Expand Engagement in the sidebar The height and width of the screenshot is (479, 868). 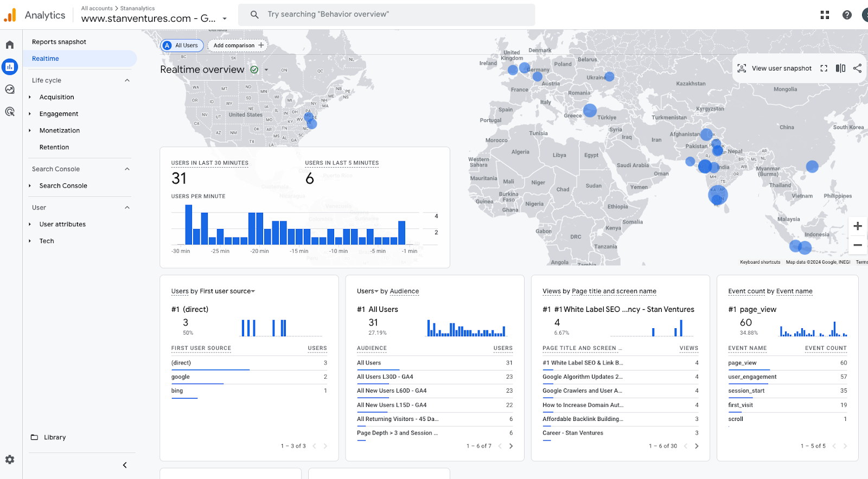30,114
